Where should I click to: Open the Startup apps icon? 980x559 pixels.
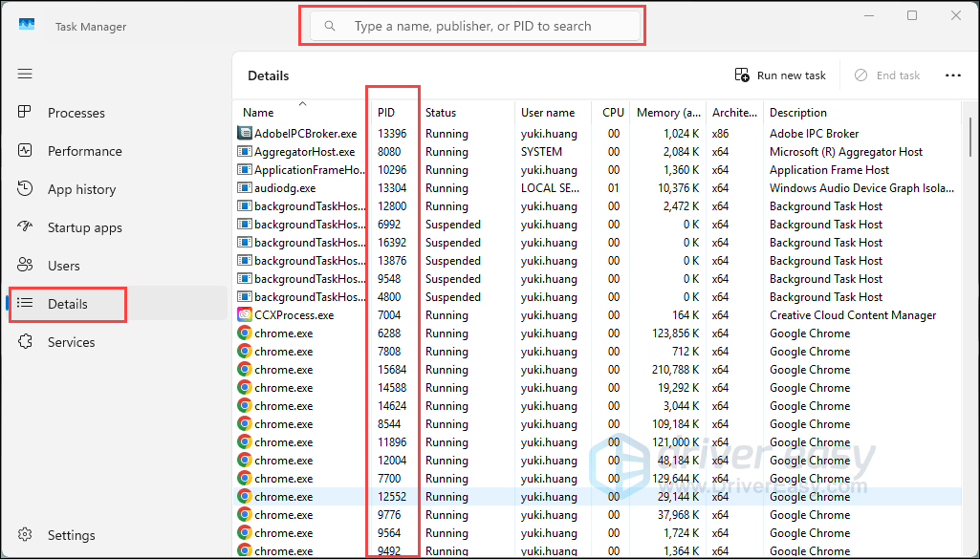click(x=26, y=227)
